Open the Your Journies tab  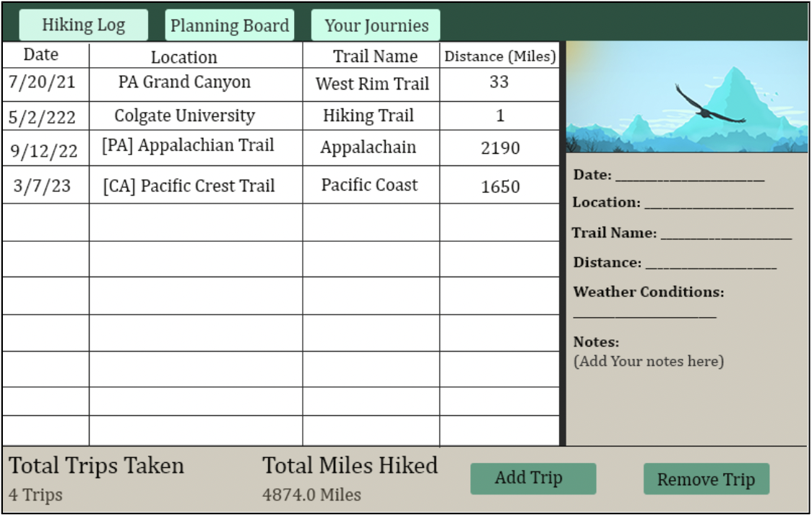tap(375, 25)
